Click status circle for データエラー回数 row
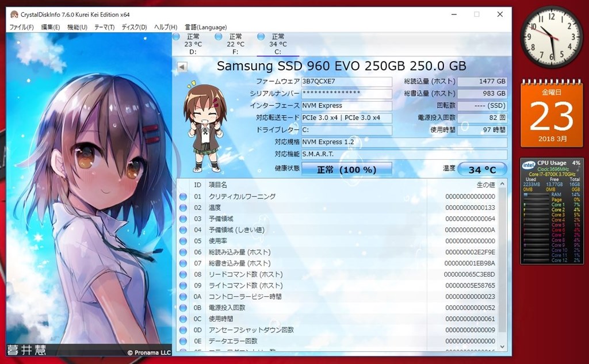The width and height of the screenshot is (589, 364). [x=183, y=341]
